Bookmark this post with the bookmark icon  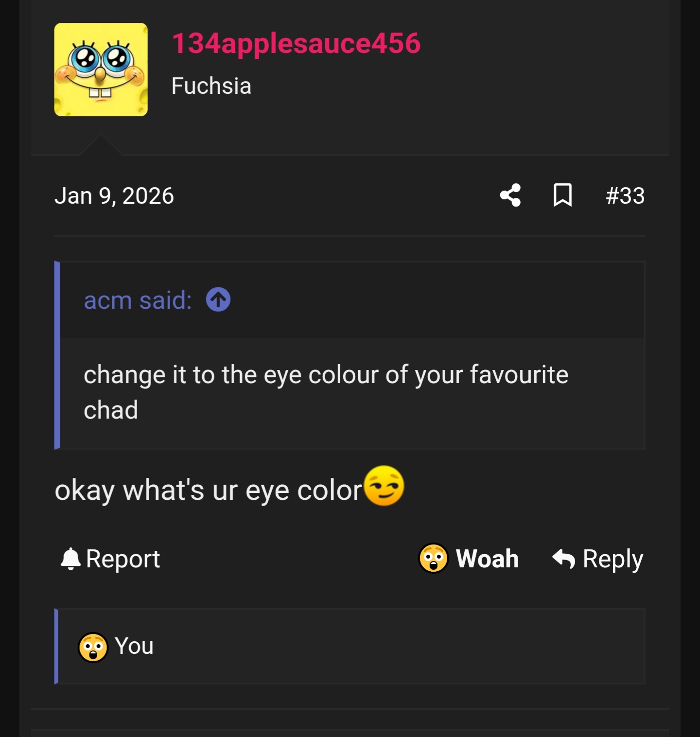pyautogui.click(x=562, y=195)
